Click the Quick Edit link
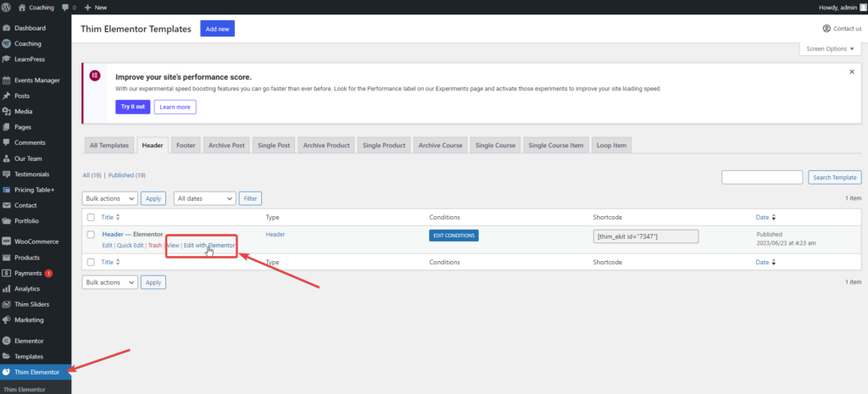868x394 pixels. pos(130,245)
